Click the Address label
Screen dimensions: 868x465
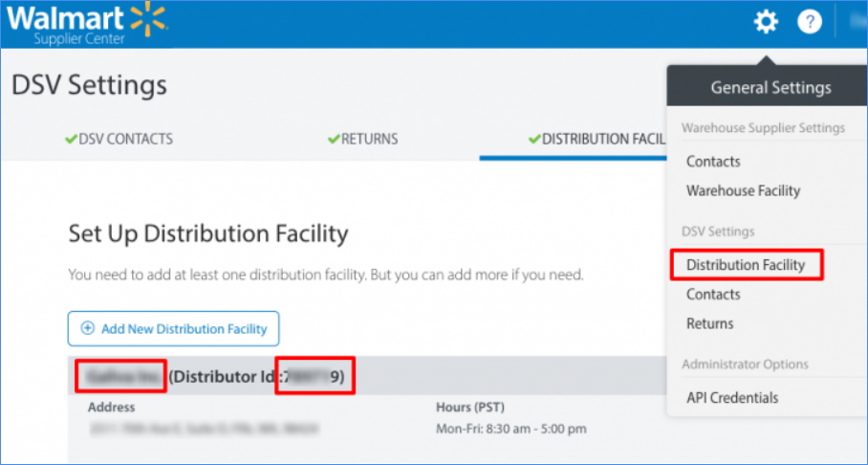click(111, 408)
